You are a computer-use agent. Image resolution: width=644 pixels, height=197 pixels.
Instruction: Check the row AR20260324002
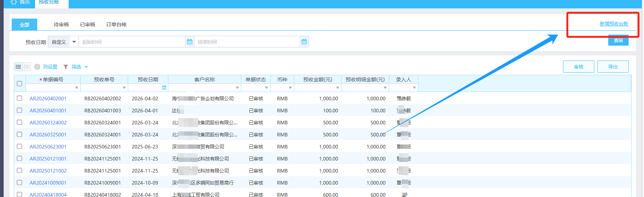point(19,122)
